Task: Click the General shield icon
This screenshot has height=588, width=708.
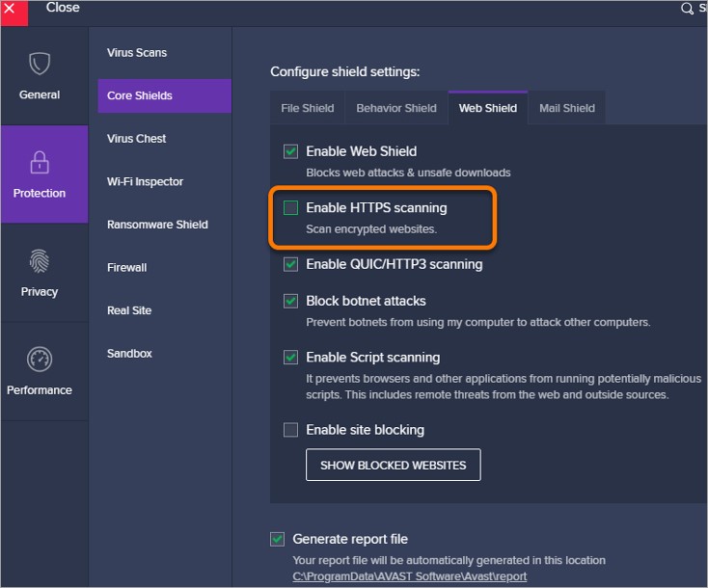Action: [x=40, y=64]
